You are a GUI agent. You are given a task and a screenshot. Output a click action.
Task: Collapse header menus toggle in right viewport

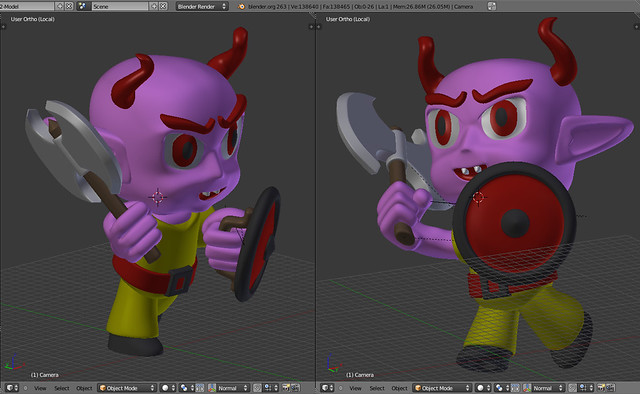[340, 388]
